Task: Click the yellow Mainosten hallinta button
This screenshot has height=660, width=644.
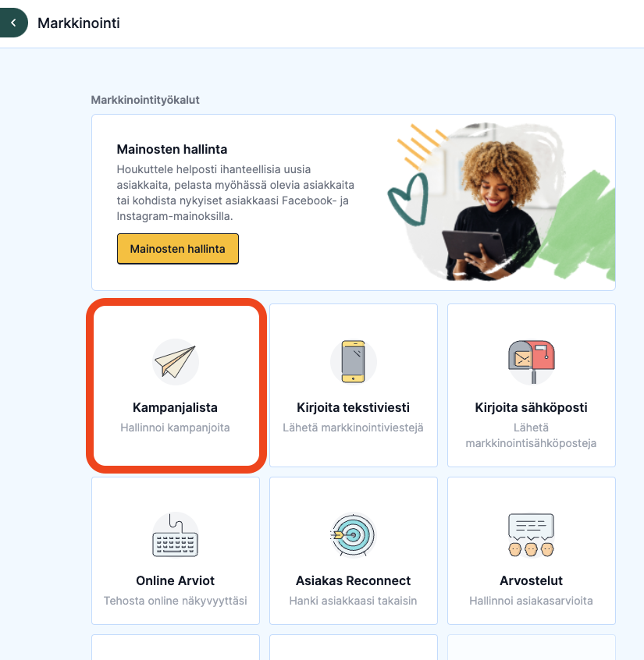Action: tap(178, 249)
